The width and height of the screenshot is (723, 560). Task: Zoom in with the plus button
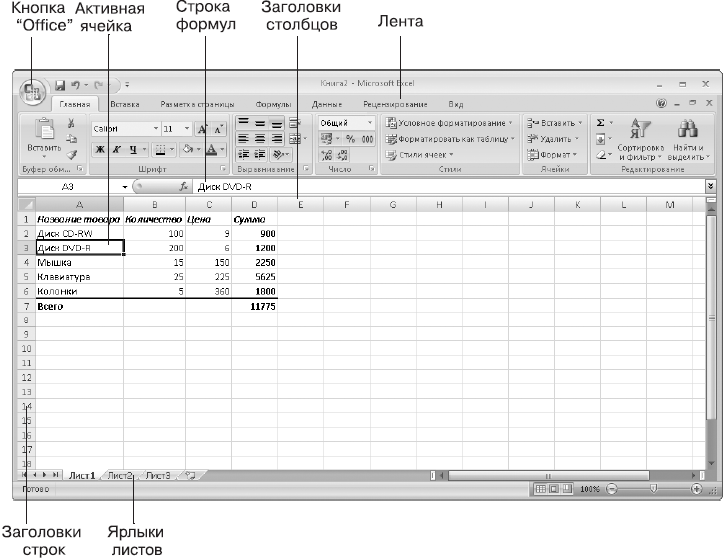point(696,489)
